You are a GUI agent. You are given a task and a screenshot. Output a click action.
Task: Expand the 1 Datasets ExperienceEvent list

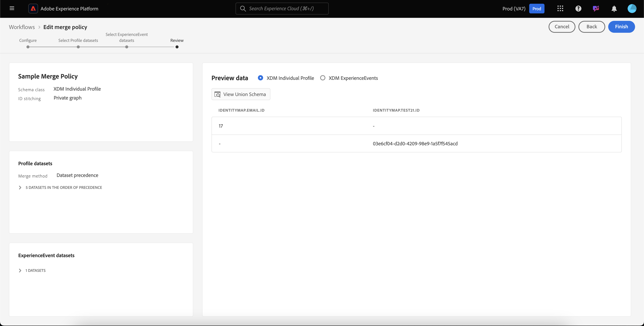(20, 271)
